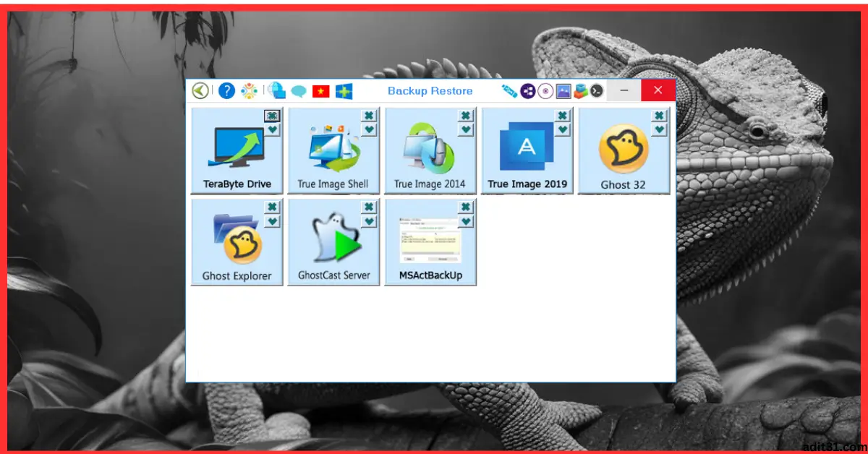Click the Windows logo with plus icon
The image size is (868, 454).
(344, 91)
